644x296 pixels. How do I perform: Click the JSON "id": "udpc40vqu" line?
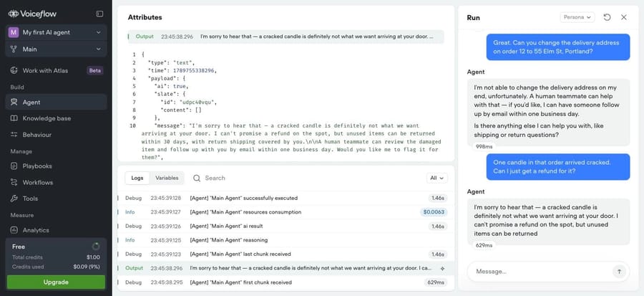point(188,102)
